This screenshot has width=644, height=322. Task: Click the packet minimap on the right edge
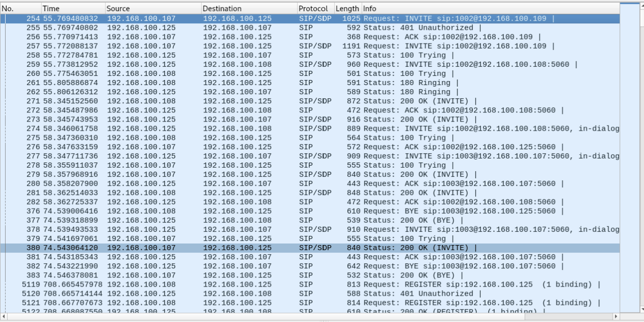pyautogui.click(x=630, y=152)
